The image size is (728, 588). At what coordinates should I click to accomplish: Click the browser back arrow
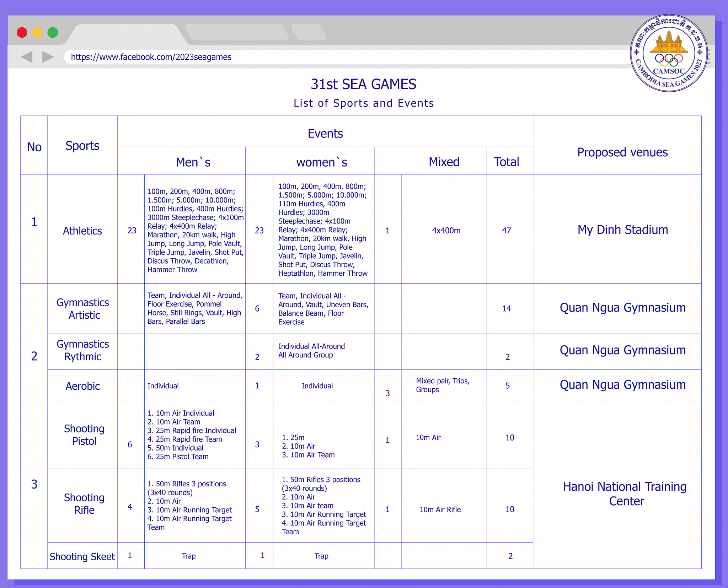tap(27, 57)
